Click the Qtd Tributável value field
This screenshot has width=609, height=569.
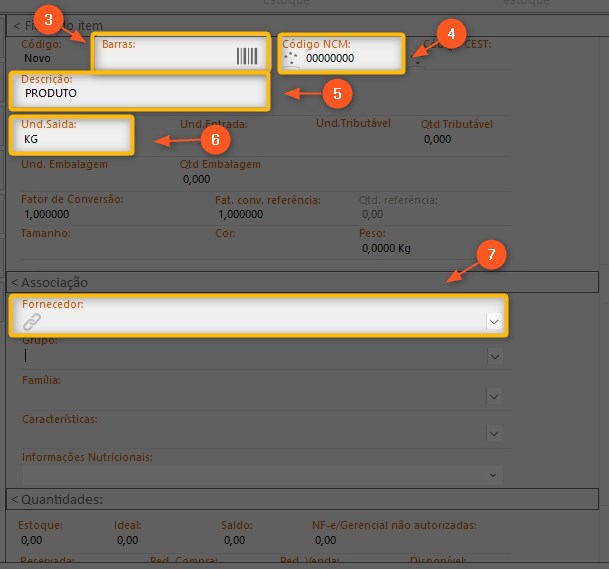(438, 139)
